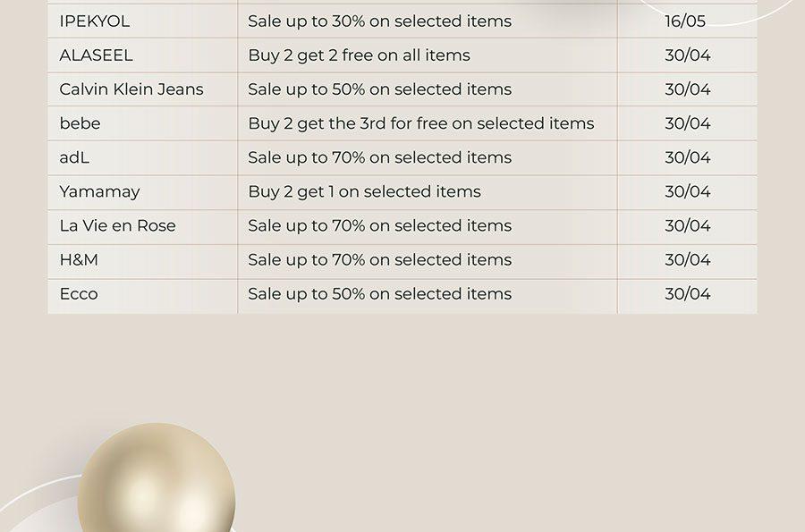Click Ecco's 50% sale offer text
The height and width of the screenshot is (532, 805).
[x=380, y=294]
